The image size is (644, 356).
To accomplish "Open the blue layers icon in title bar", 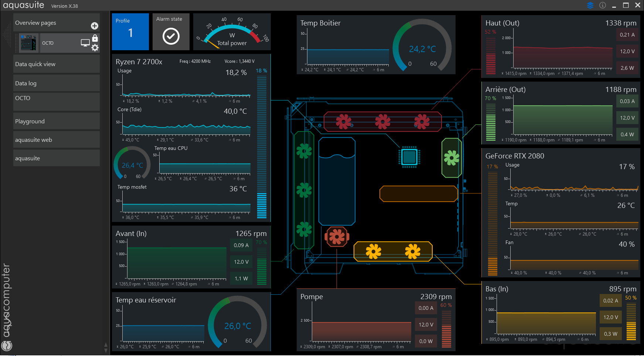I will click(590, 5).
